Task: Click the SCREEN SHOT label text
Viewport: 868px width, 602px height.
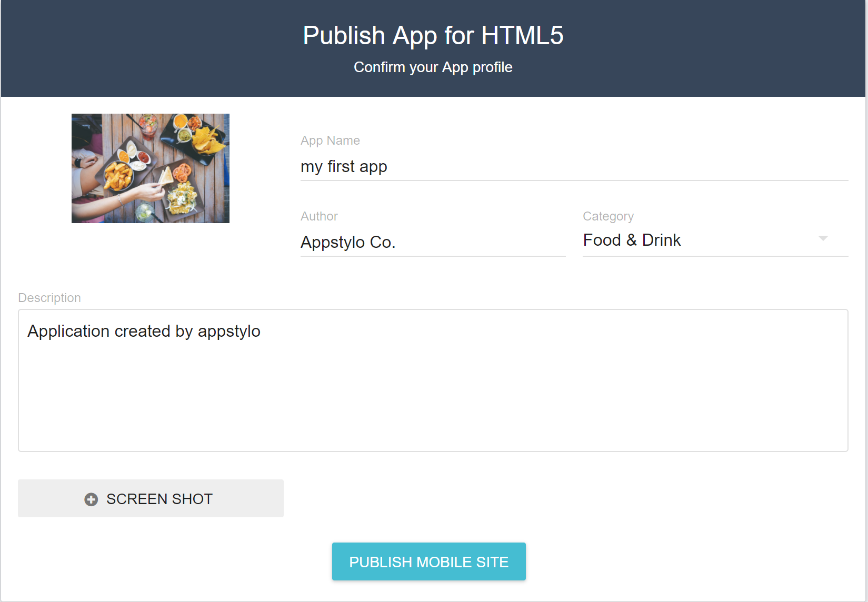Action: (159, 499)
